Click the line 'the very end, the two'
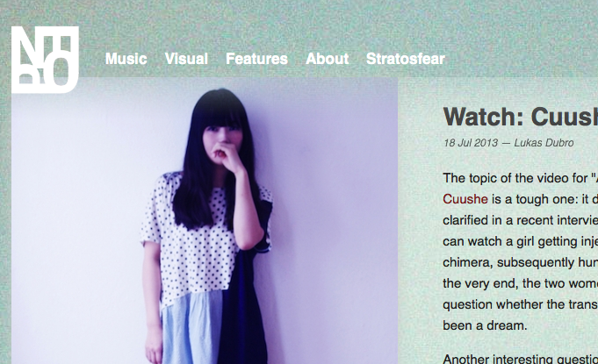The image size is (598, 364). (x=521, y=283)
